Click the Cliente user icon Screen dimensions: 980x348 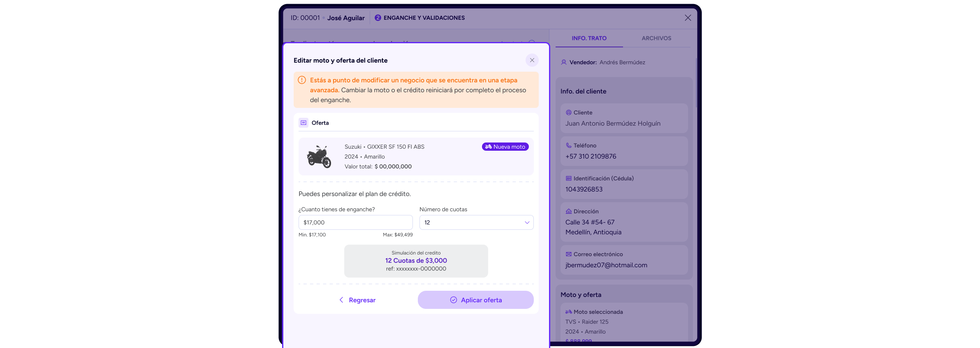pos(568,112)
